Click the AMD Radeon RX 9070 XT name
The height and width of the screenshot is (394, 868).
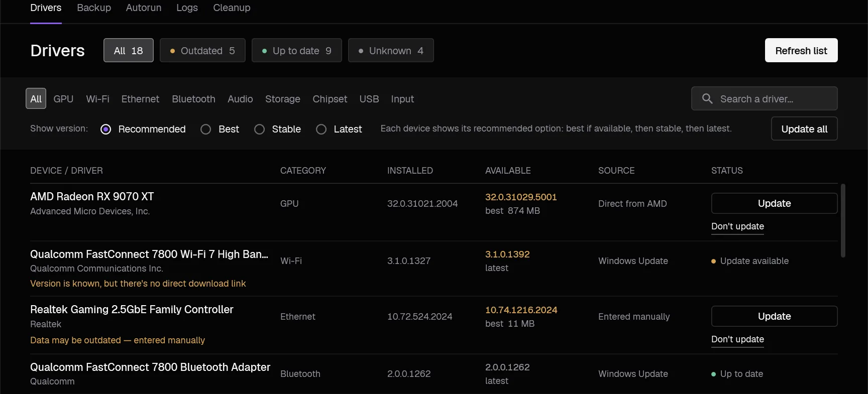click(92, 196)
